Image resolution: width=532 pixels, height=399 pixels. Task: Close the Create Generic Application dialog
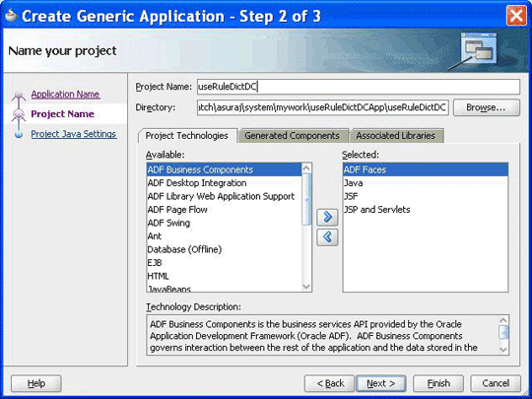click(516, 16)
